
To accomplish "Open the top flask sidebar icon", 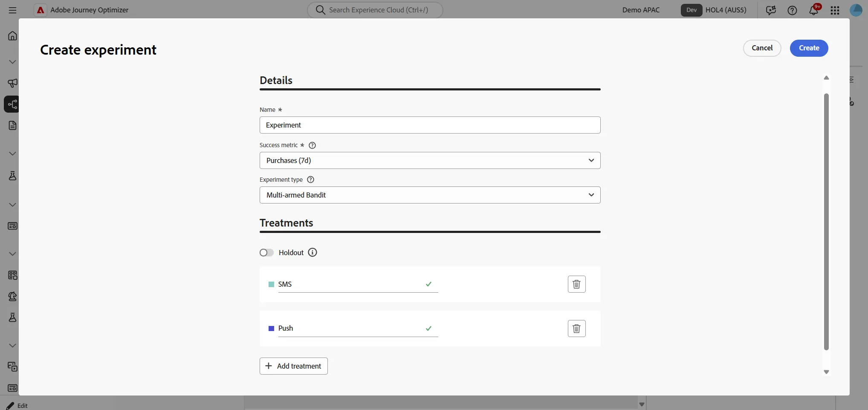I will 12,176.
